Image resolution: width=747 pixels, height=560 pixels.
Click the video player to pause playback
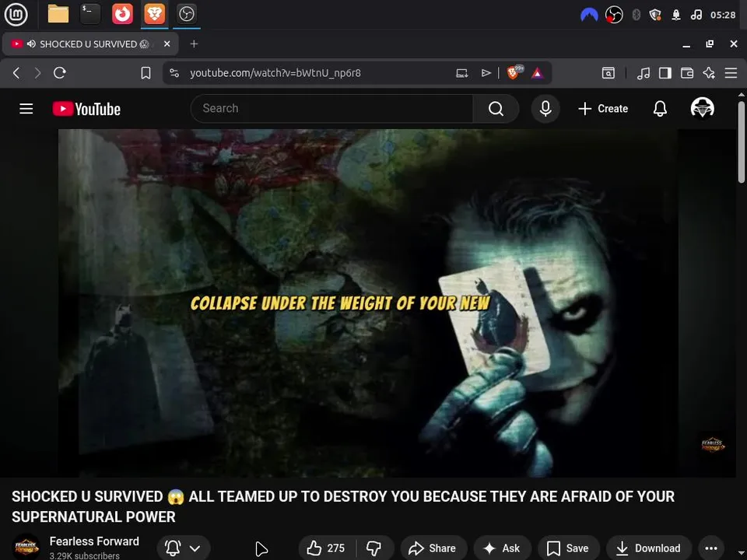click(368, 303)
